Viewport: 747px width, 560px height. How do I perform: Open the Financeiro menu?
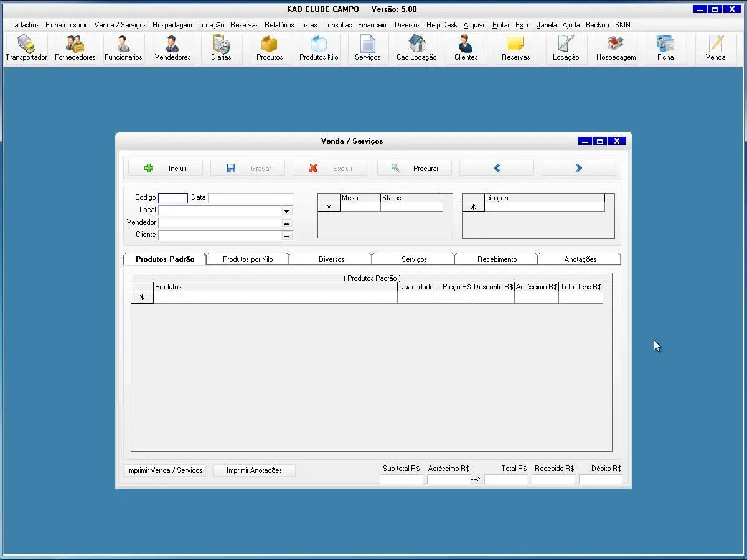click(373, 25)
